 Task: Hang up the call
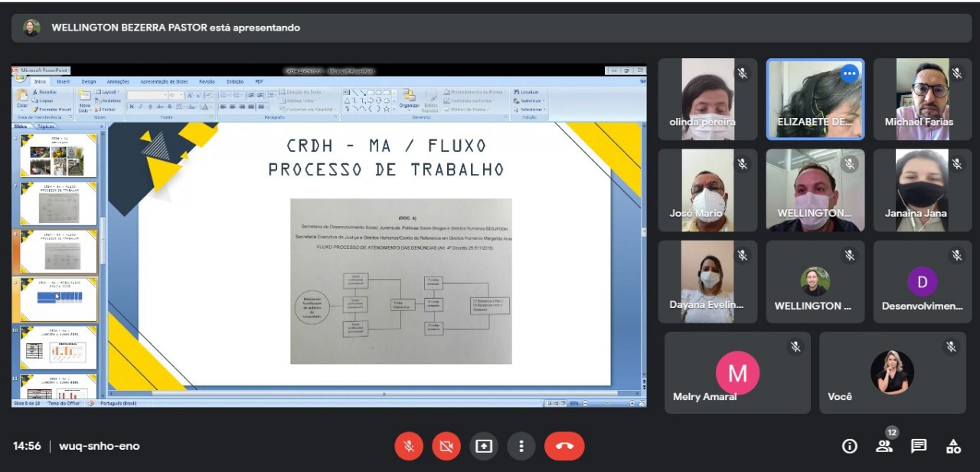pos(564,446)
